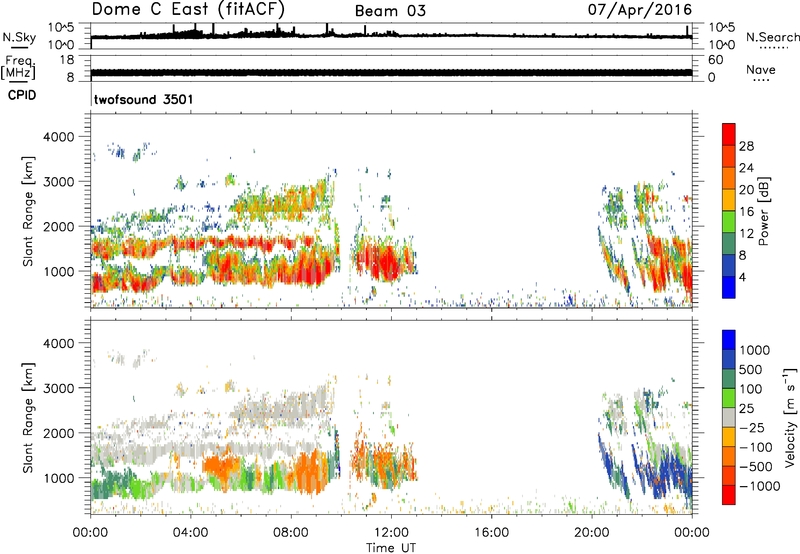The width and height of the screenshot is (800, 554).
Task: Click the -1000 value on velocity colorbar
Action: (759, 486)
